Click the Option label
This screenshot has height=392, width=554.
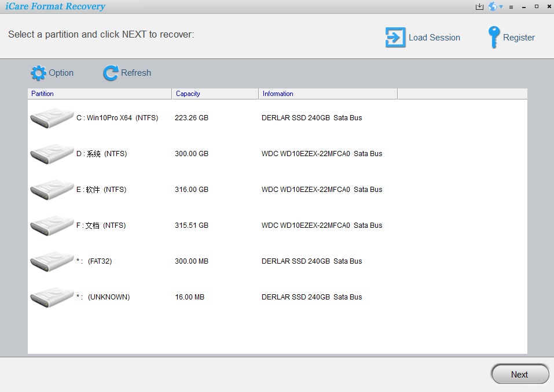tap(61, 73)
